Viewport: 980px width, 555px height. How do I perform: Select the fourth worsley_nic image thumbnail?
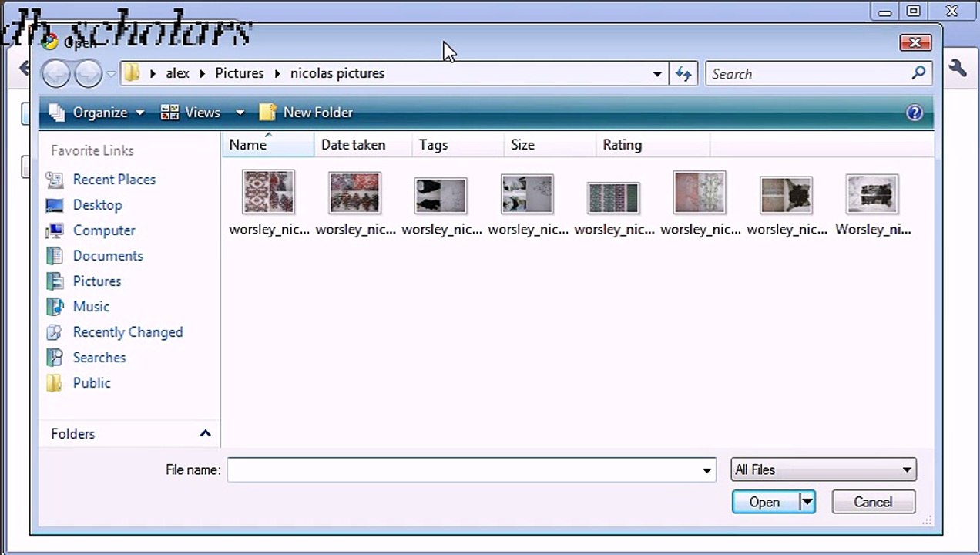pos(527,193)
